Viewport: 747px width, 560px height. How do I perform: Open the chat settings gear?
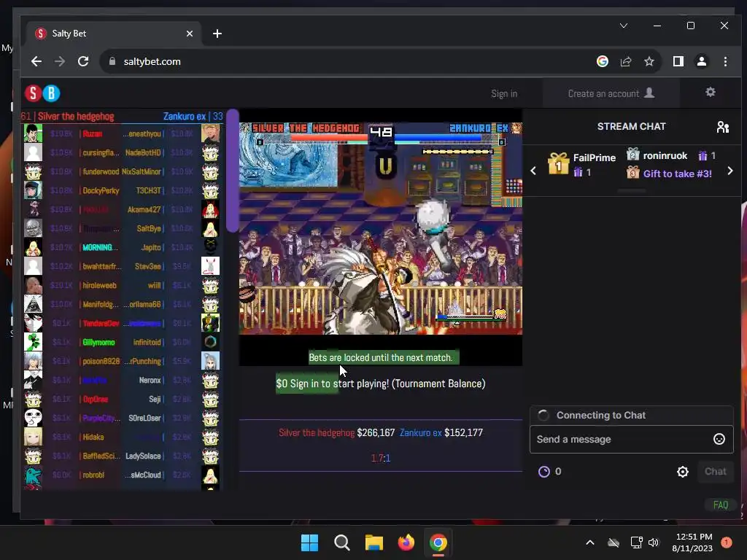(683, 472)
